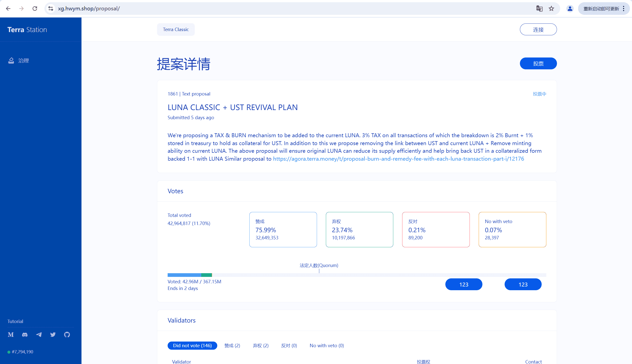The width and height of the screenshot is (632, 364).
Task: Open the 治理 governance sidebar item
Action: click(23, 61)
